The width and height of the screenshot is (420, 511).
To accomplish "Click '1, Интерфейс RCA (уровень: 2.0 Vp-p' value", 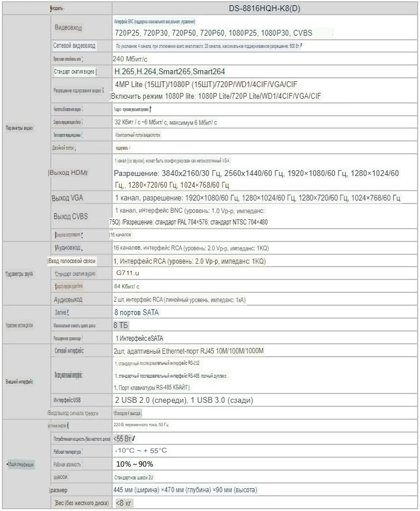I will point(190,261).
